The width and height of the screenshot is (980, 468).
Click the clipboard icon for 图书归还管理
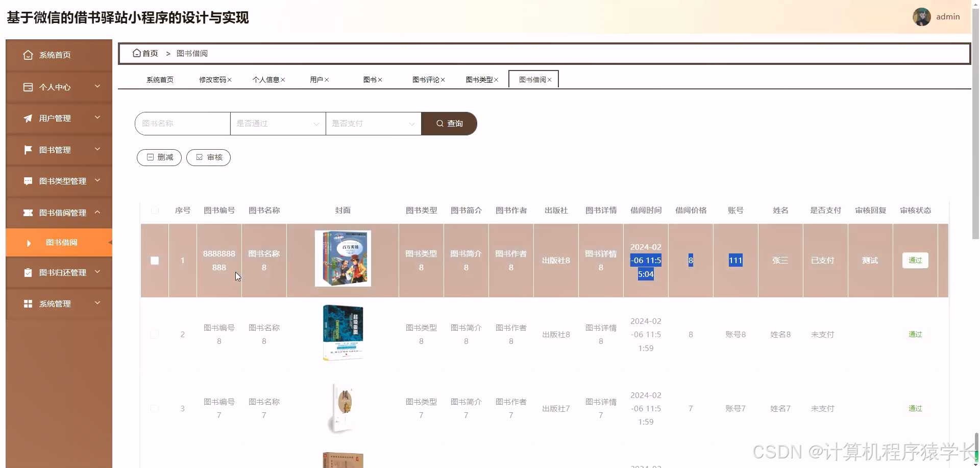28,273
